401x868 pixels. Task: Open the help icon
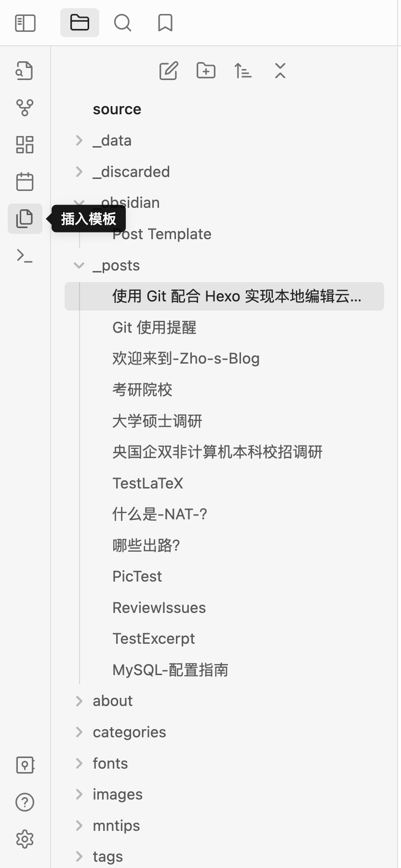point(25,802)
